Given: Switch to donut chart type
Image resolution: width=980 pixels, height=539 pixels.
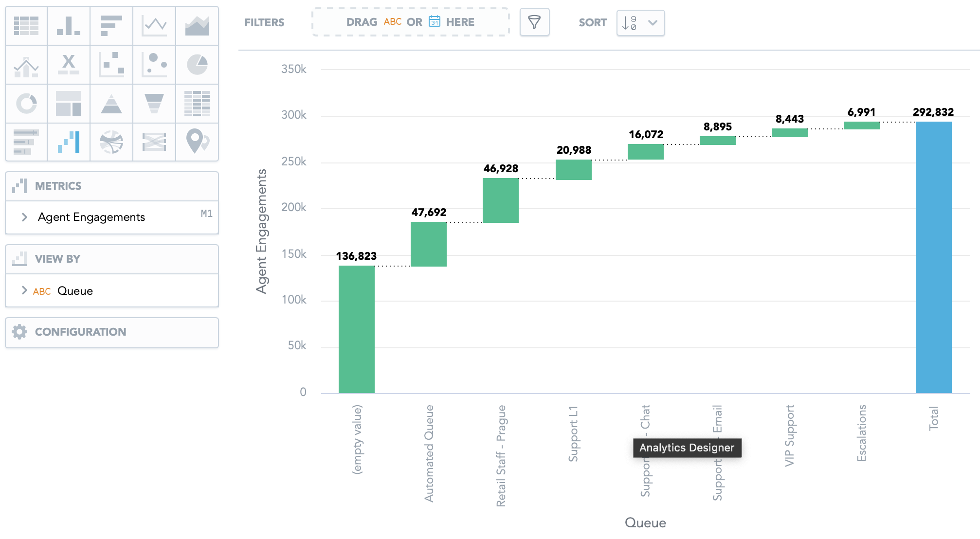Looking at the screenshot, I should pyautogui.click(x=26, y=103).
